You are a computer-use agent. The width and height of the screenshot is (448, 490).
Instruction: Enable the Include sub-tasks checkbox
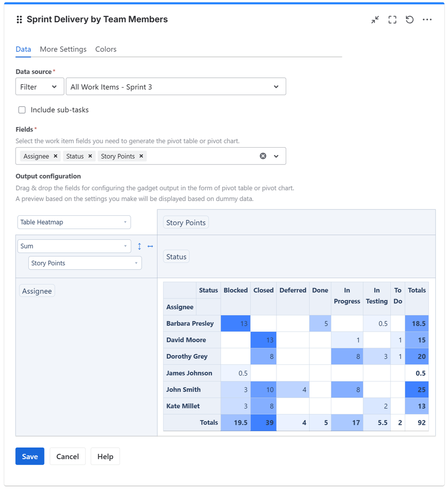(x=22, y=110)
